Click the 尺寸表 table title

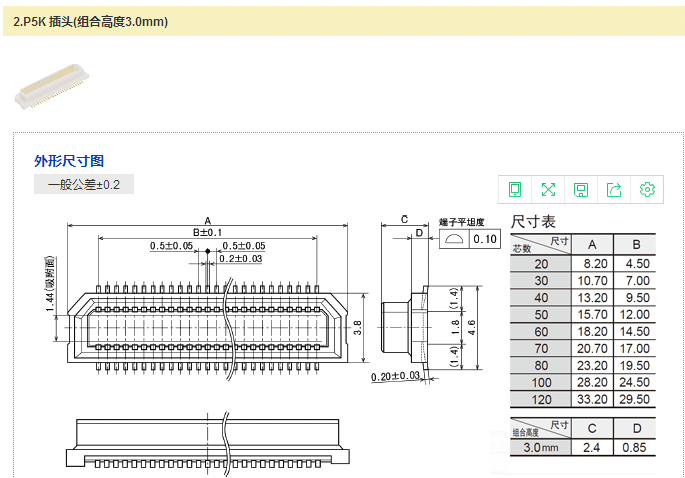(533, 222)
